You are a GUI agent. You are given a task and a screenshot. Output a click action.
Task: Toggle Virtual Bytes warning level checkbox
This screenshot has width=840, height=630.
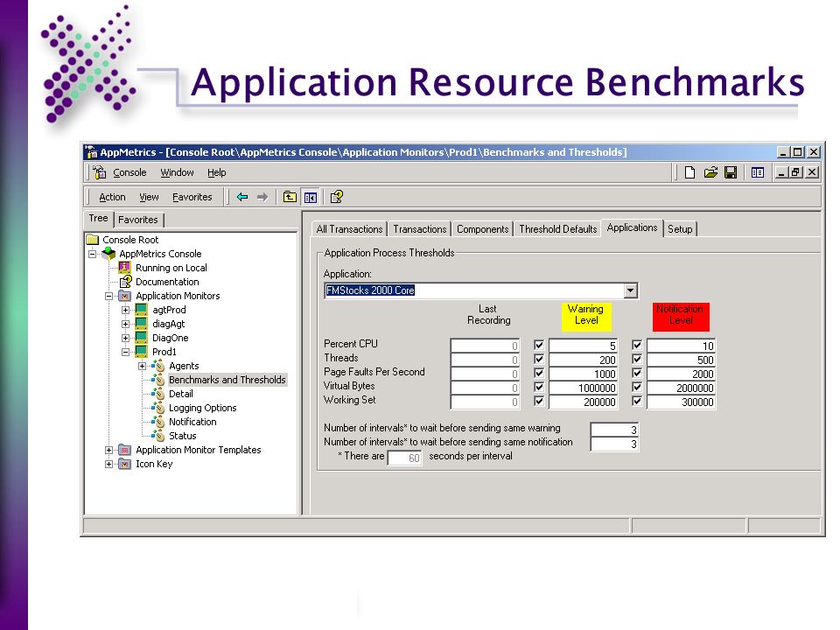click(539, 387)
